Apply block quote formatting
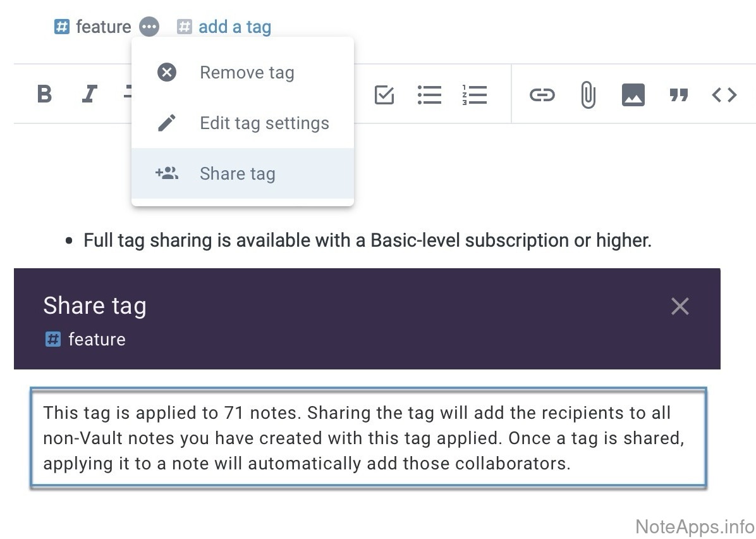The image size is (756, 539). [x=678, y=95]
